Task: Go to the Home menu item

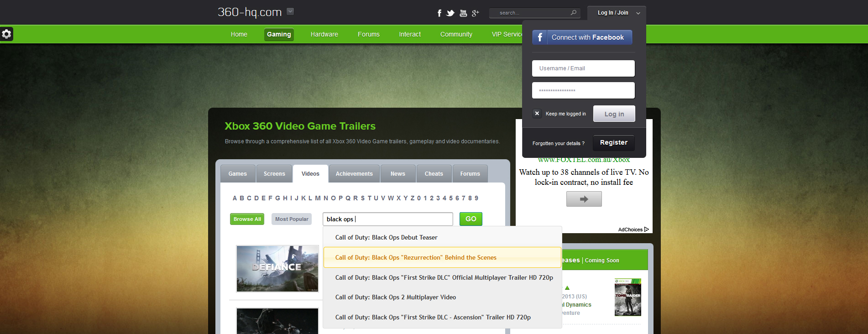Action: click(239, 34)
